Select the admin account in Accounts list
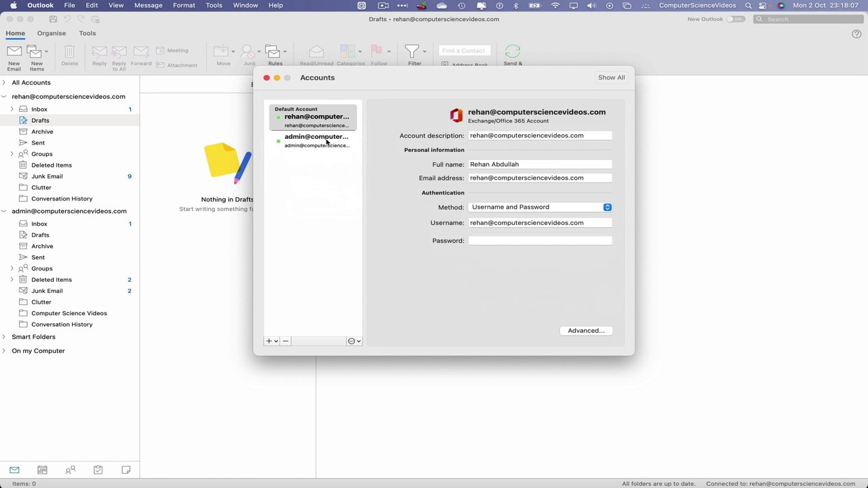This screenshot has width=868, height=488. click(x=313, y=140)
